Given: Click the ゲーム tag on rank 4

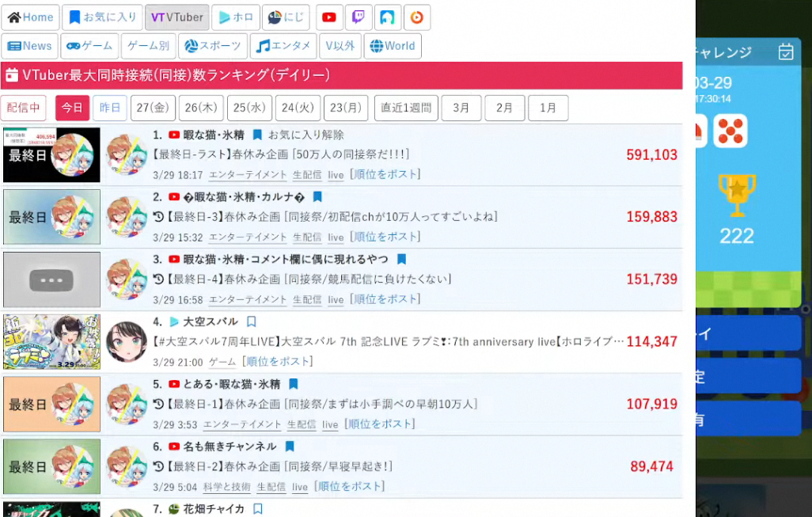Looking at the screenshot, I should pos(222,362).
